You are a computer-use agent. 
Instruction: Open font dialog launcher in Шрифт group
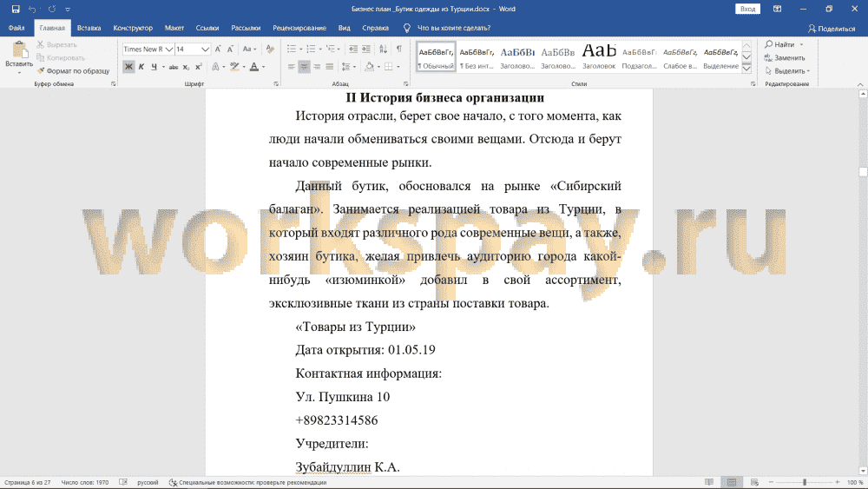tap(276, 84)
